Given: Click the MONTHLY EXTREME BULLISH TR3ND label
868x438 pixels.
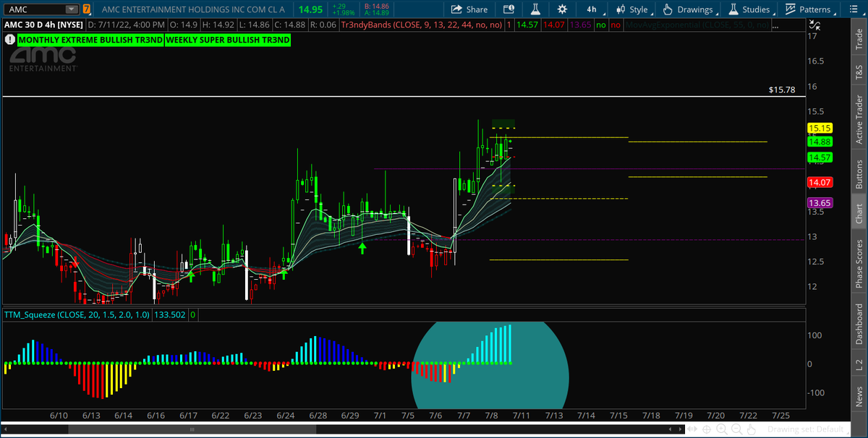Looking at the screenshot, I should coord(90,40).
